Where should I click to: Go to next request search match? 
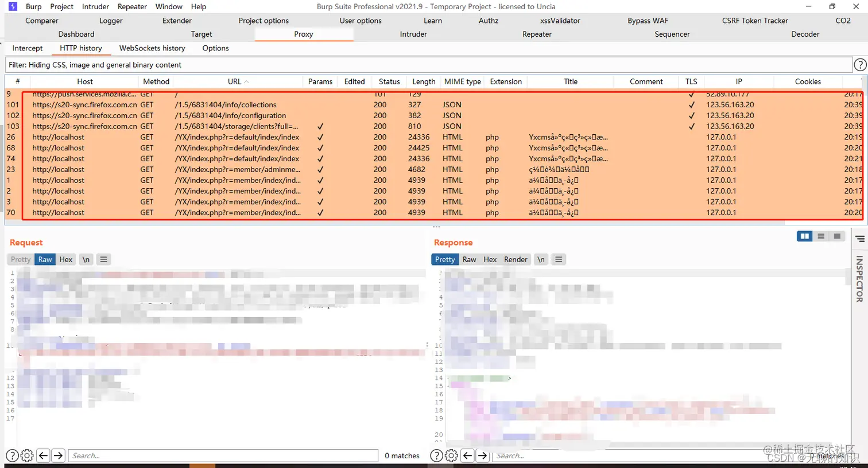pyautogui.click(x=58, y=455)
